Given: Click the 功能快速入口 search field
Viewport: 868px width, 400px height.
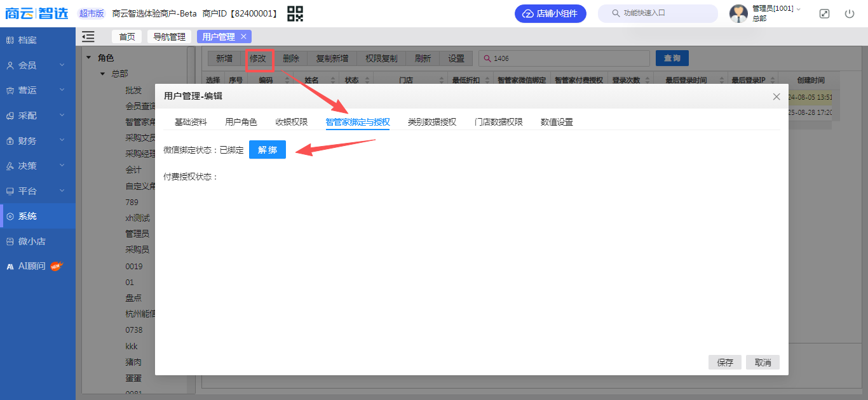Looking at the screenshot, I should pyautogui.click(x=661, y=13).
